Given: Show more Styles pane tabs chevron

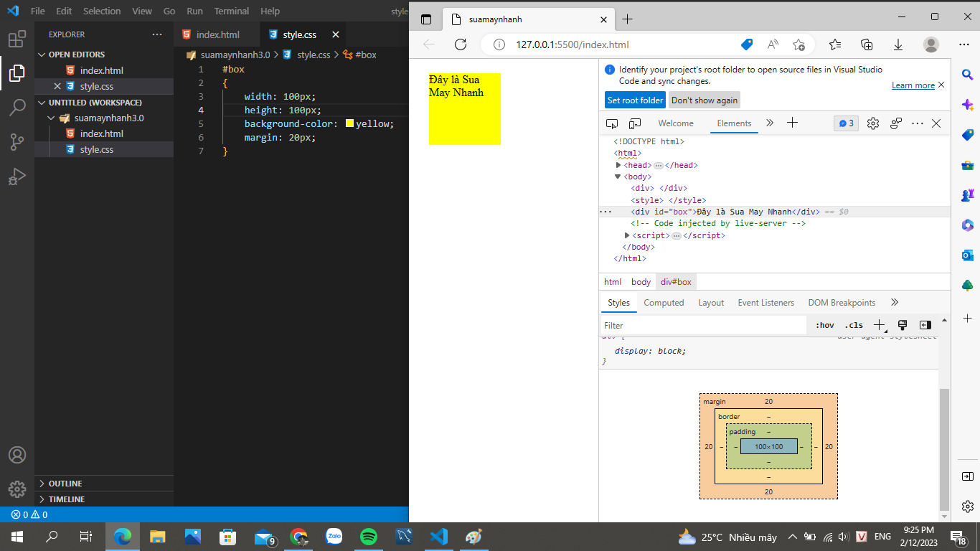Looking at the screenshot, I should (x=895, y=303).
